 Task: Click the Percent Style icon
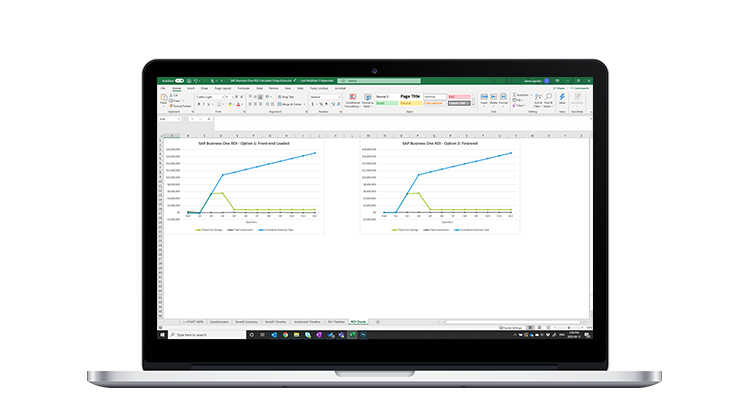point(321,104)
